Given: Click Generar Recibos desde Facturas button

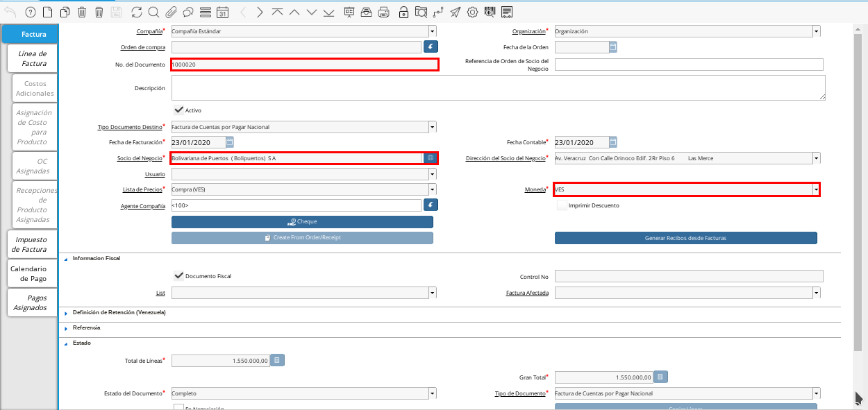Looking at the screenshot, I should [x=685, y=238].
